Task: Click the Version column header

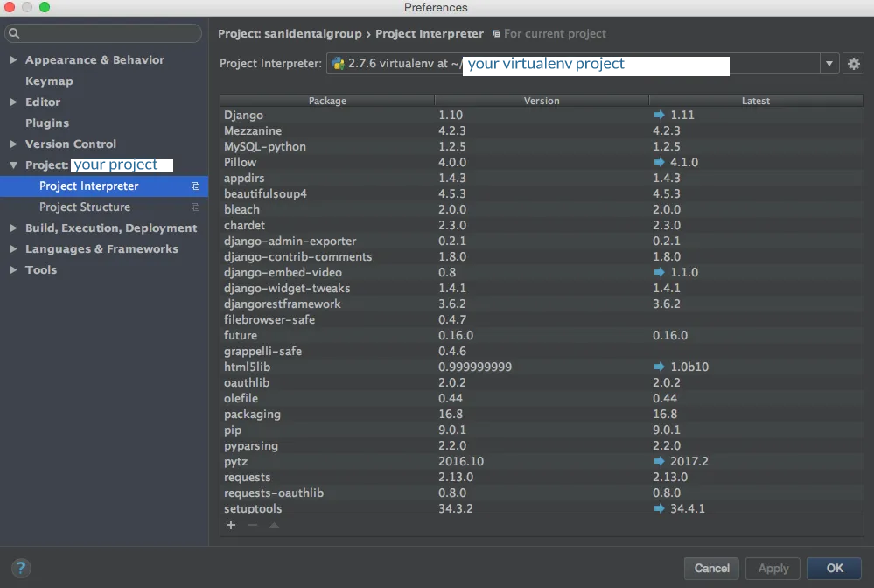Action: click(542, 101)
